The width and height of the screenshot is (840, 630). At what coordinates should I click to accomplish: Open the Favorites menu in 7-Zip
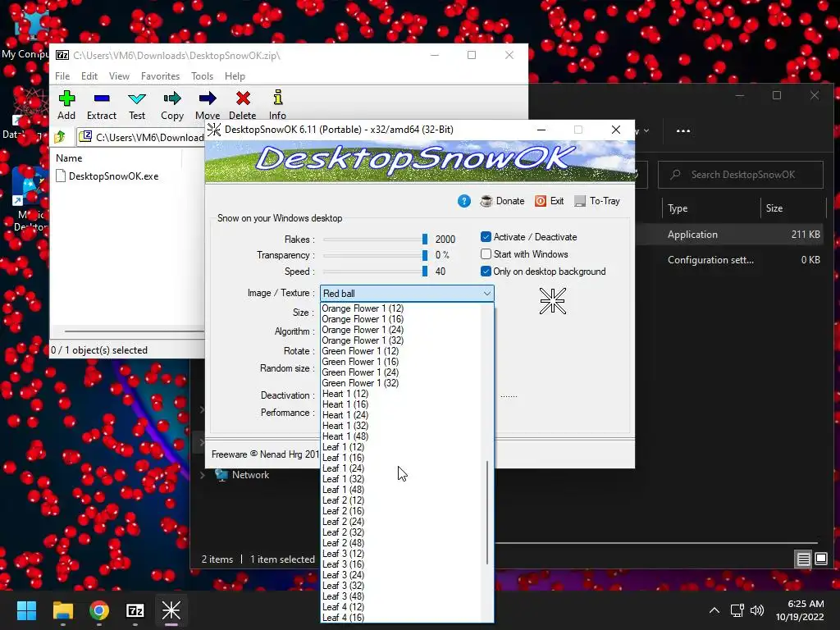click(x=160, y=76)
